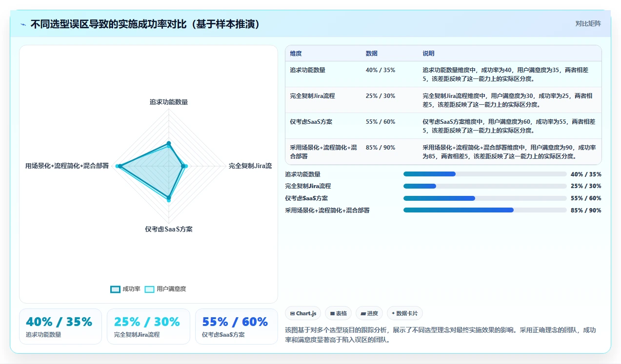Image resolution: width=621 pixels, height=364 pixels.
Task: Click the 追求功能数量 progress bar
Action: click(x=485, y=174)
